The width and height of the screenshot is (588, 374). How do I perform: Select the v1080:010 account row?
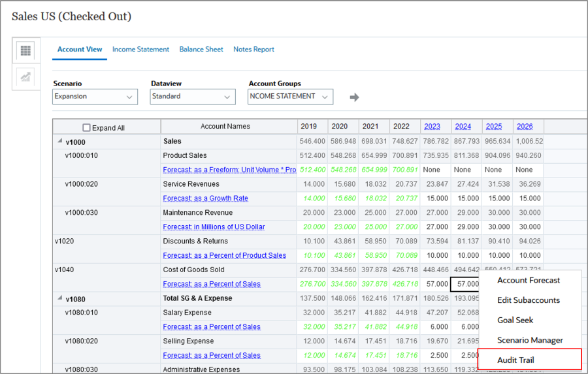pos(82,313)
